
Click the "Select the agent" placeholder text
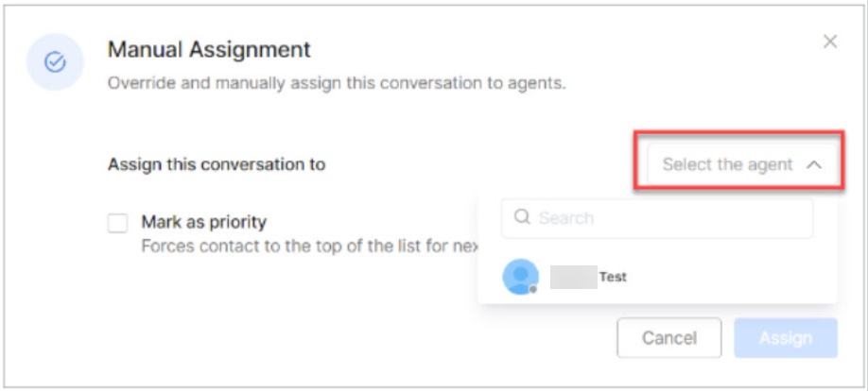click(727, 165)
